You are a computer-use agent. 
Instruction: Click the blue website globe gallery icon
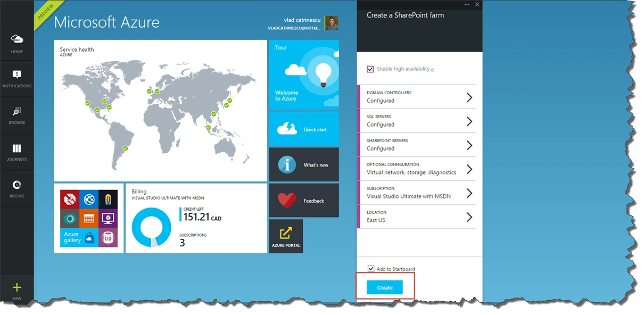point(89,199)
